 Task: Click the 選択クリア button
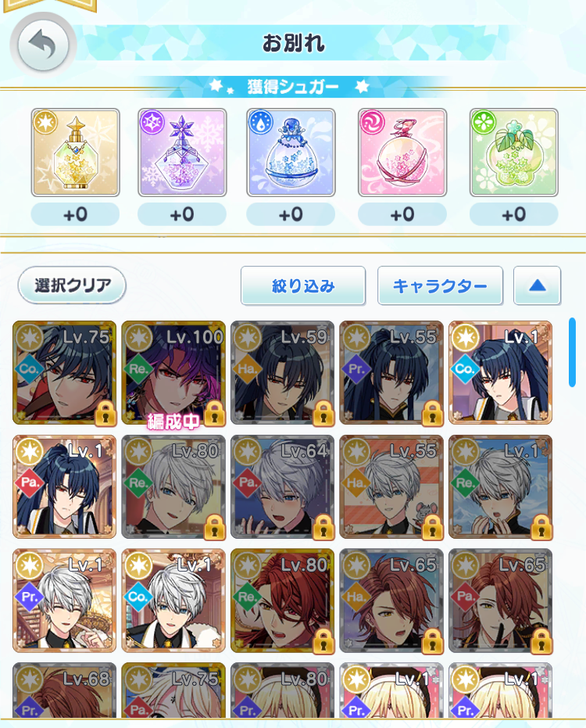click(72, 285)
